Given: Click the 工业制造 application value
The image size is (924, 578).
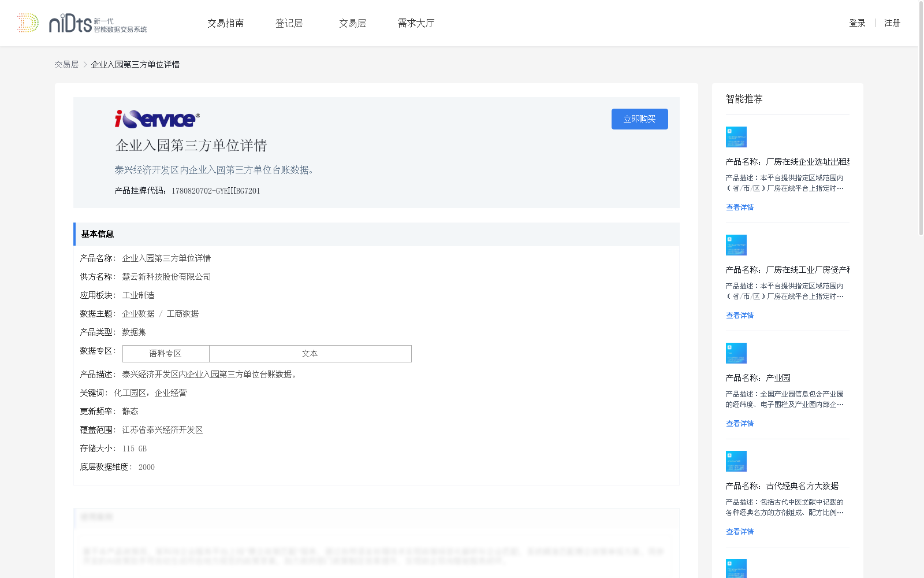Looking at the screenshot, I should [139, 295].
